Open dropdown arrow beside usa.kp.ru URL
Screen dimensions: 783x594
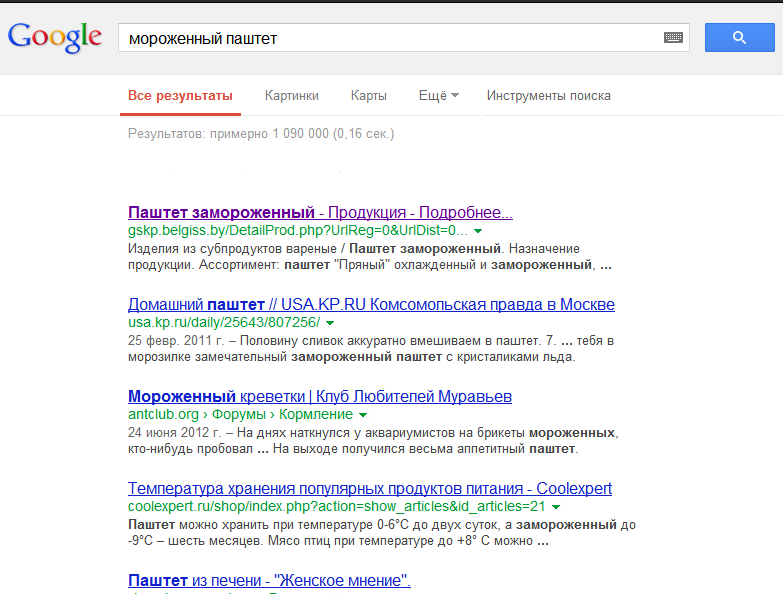tap(330, 323)
